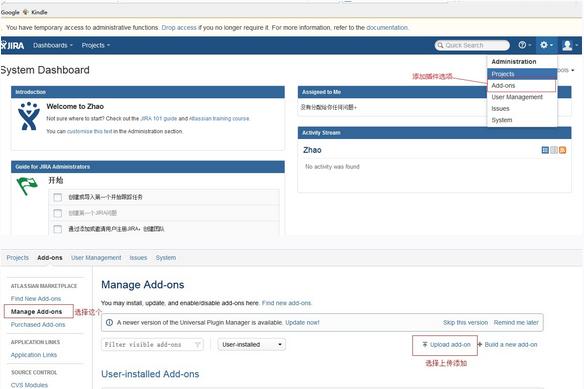Screen dimensions: 584x389
Task: Select Add-ons in Administration menu
Action: pos(521,86)
